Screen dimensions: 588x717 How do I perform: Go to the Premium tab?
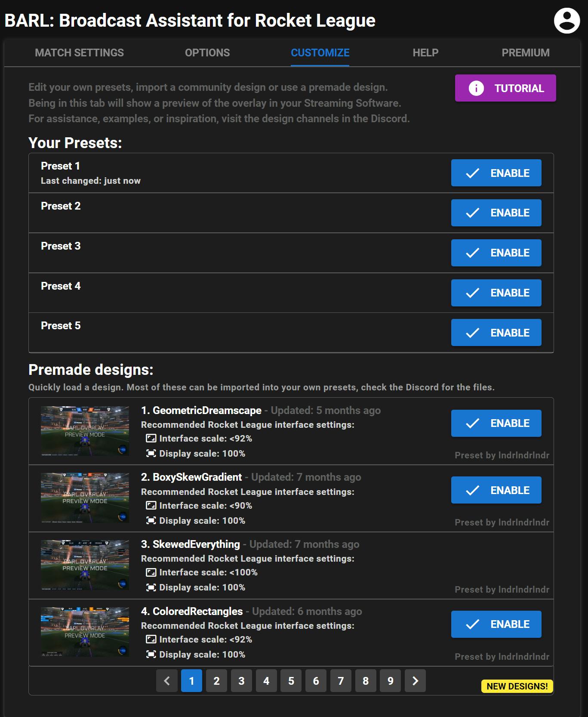click(525, 53)
